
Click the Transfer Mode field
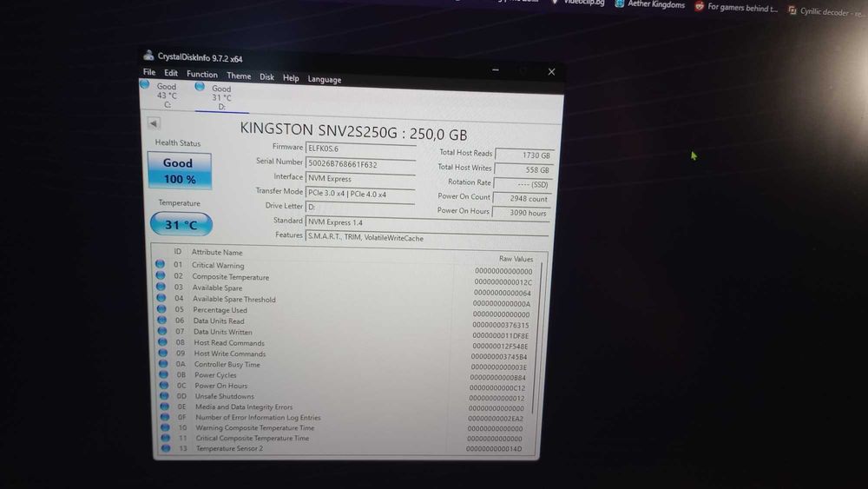[360, 194]
